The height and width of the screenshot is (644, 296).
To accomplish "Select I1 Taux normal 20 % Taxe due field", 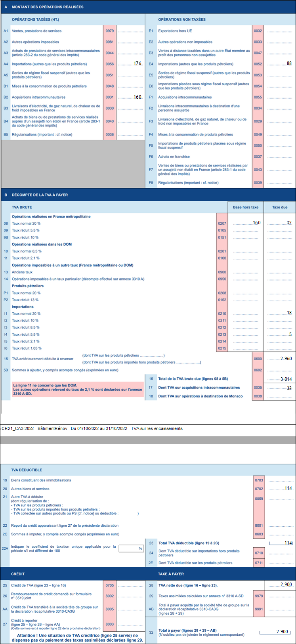I will [279, 313].
